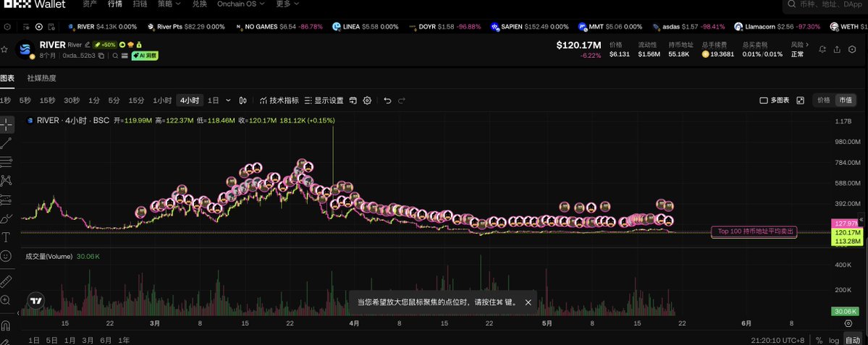This screenshot has width=868, height=345.
Task: Open 兑换 swap menu
Action: pos(199,4)
